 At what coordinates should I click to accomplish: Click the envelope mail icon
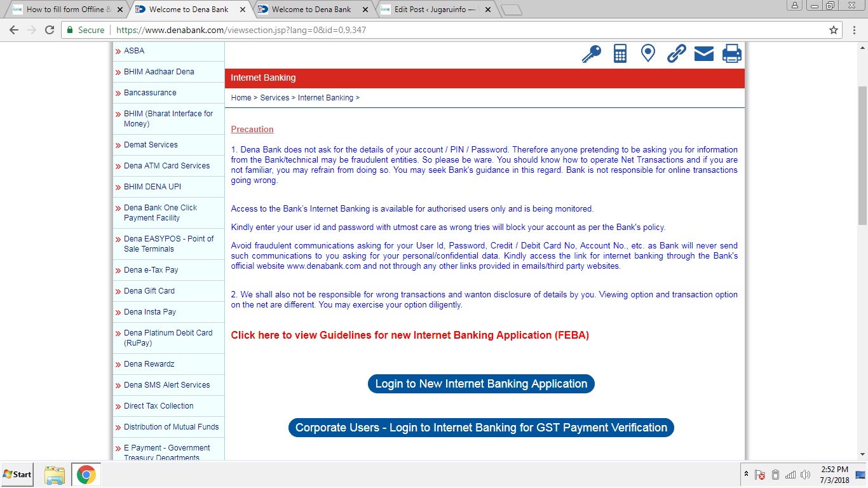click(x=704, y=54)
